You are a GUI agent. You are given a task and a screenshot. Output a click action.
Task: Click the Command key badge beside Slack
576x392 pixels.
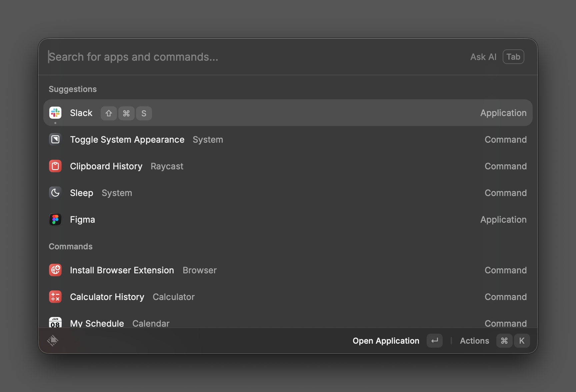tap(126, 113)
